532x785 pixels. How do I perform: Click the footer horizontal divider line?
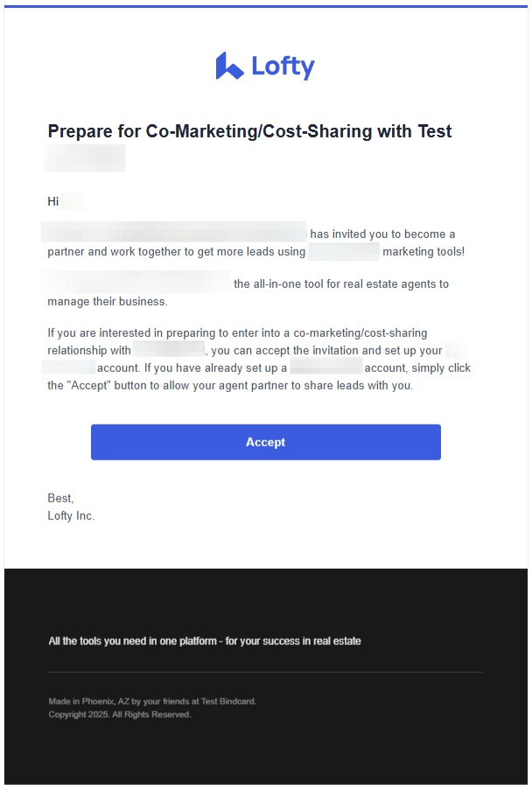(x=265, y=672)
